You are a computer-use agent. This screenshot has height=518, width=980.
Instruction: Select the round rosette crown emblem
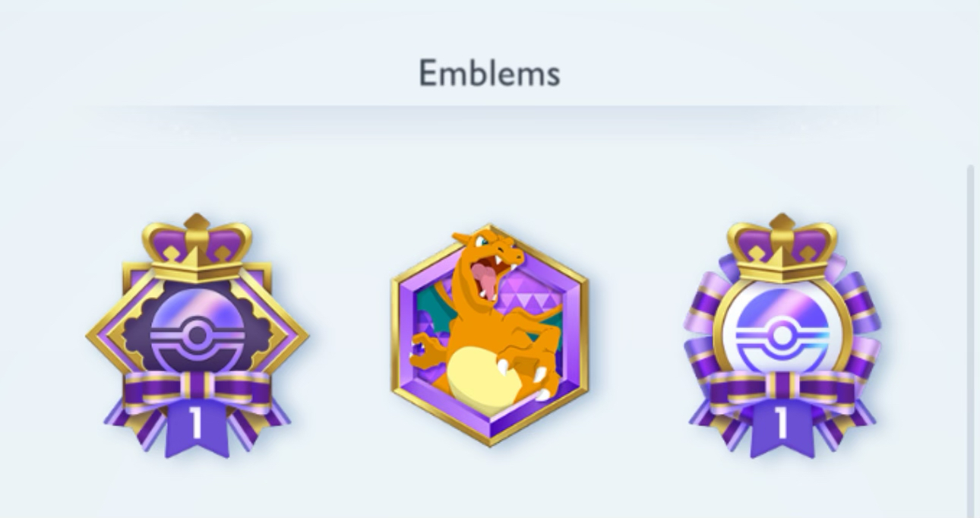point(782,336)
